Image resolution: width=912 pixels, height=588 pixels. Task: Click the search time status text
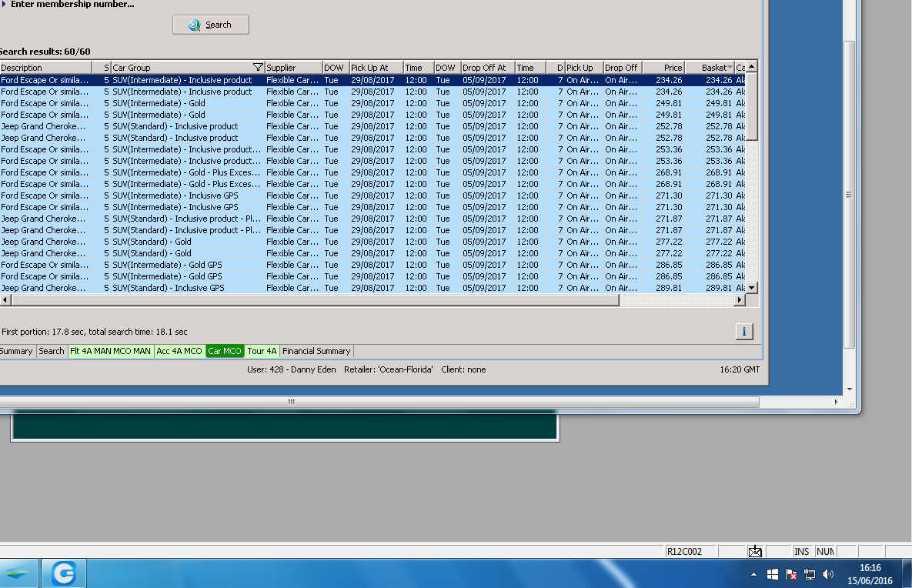pos(94,332)
